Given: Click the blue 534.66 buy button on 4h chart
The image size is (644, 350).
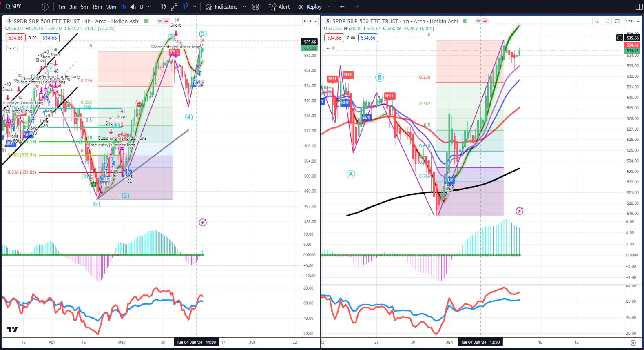Looking at the screenshot, I should click(50, 38).
